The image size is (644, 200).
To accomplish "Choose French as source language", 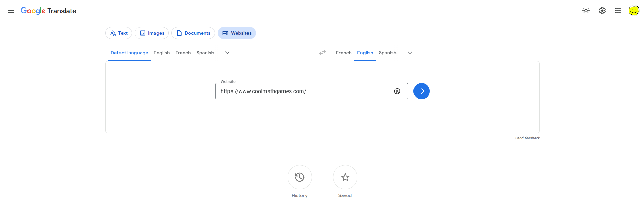I will coord(183,53).
